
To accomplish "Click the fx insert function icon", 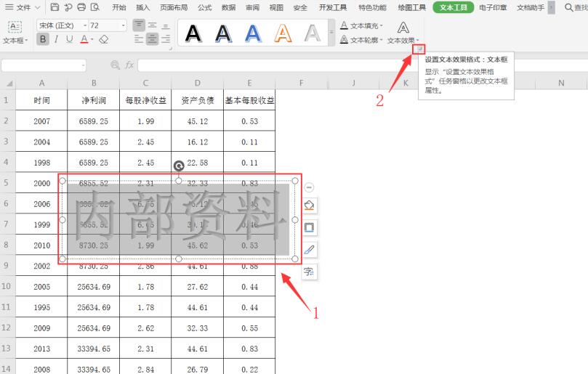I will coord(129,65).
